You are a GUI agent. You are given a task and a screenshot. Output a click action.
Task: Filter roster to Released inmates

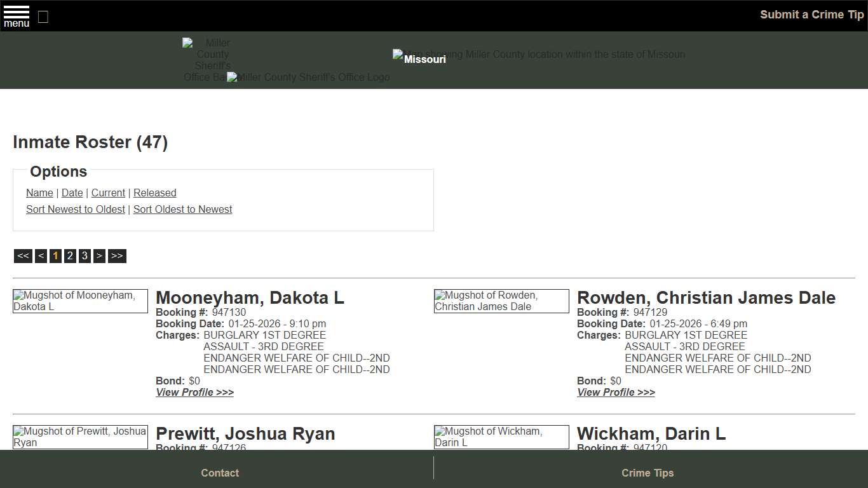(154, 193)
